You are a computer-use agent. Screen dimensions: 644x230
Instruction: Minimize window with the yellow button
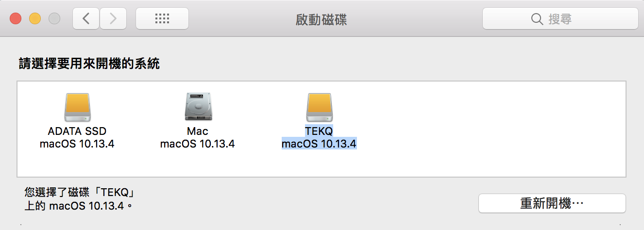pyautogui.click(x=35, y=19)
